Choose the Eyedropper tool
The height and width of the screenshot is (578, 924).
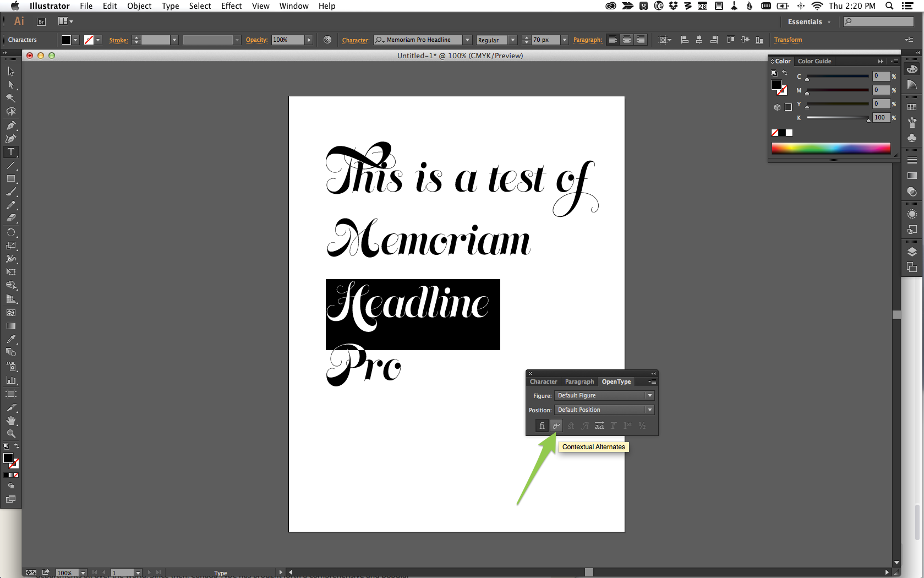point(11,339)
